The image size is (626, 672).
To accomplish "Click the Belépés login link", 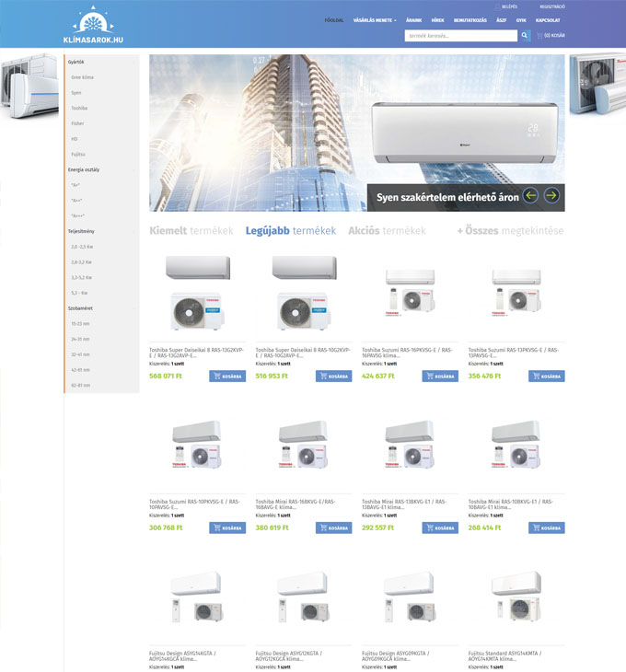I will (506, 6).
